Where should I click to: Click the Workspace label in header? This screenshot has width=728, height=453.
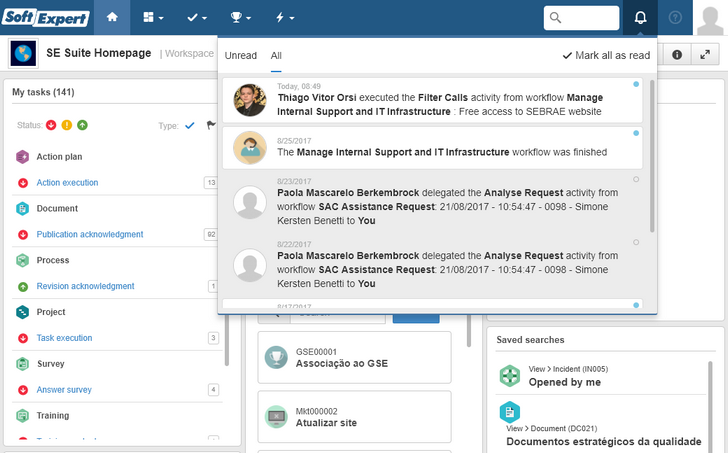point(189,53)
